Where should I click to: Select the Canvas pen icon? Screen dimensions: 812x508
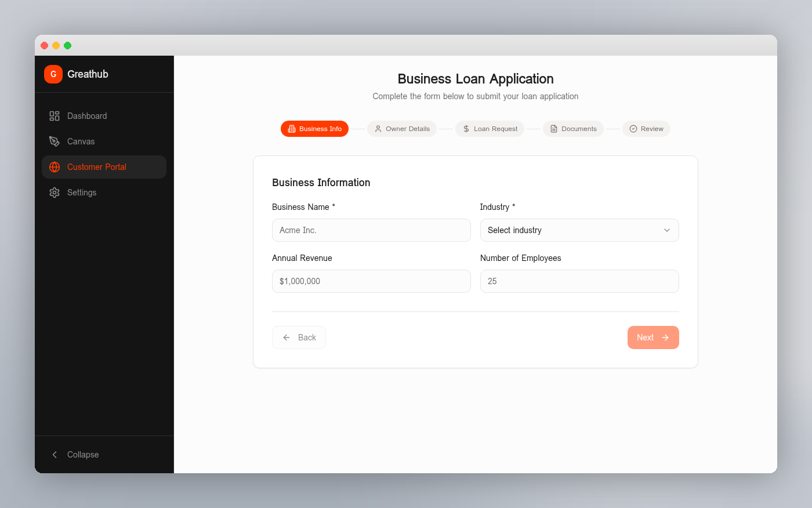[55, 141]
